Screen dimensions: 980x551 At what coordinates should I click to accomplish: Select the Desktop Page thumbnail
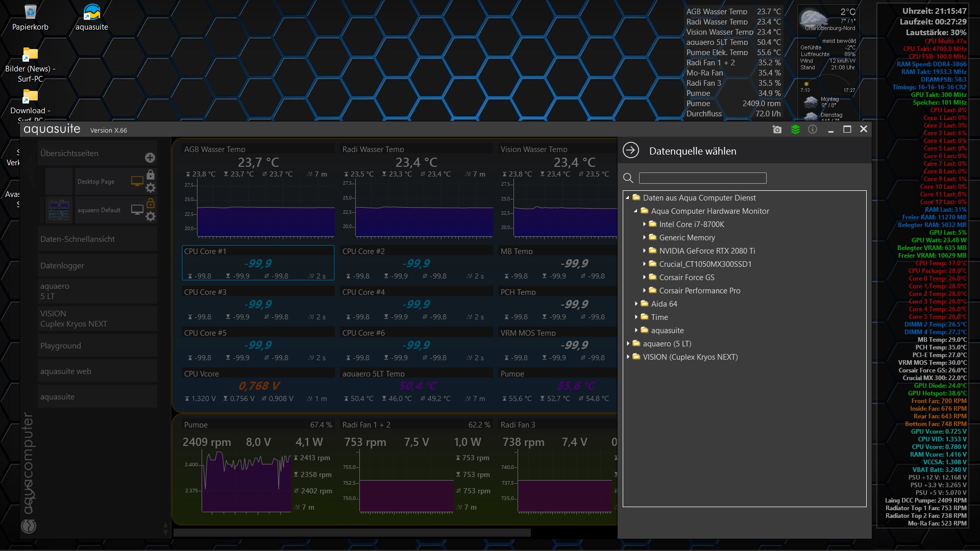[59, 181]
